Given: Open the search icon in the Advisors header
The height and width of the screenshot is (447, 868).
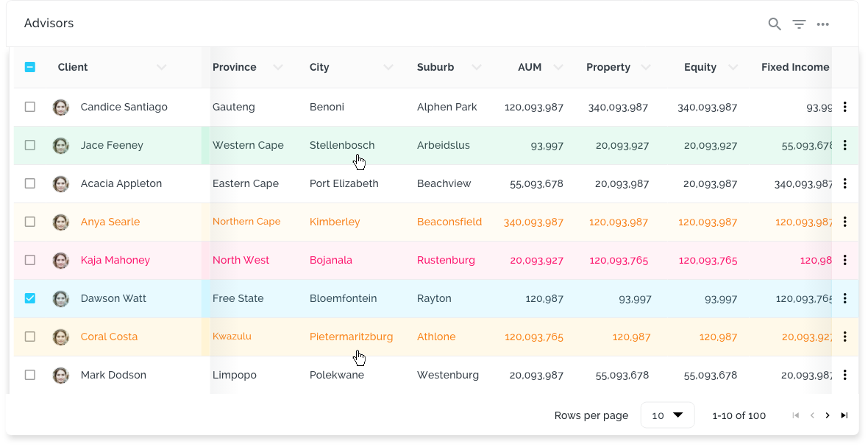Looking at the screenshot, I should [x=774, y=24].
